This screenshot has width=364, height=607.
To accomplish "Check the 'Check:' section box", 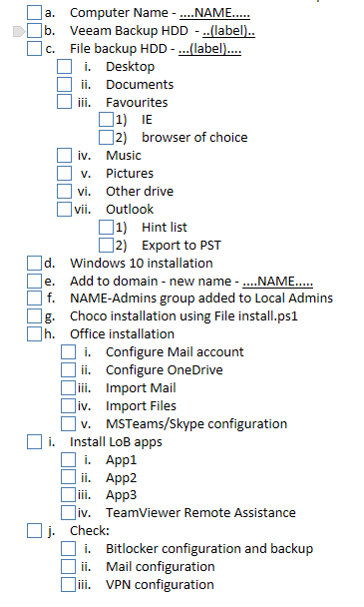I will 35,530.
